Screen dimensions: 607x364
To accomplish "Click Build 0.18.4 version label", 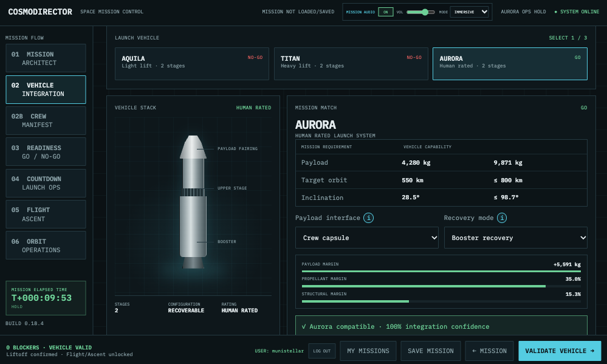I will tap(24, 323).
